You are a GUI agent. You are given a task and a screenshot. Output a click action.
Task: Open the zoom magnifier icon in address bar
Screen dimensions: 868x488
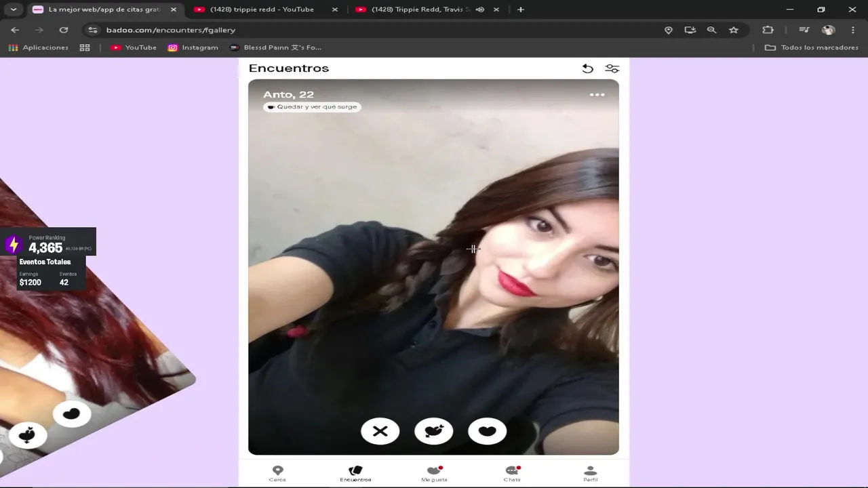[x=711, y=30]
